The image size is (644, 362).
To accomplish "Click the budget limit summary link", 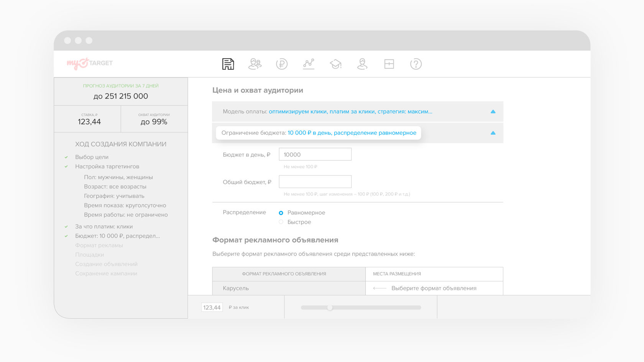I will [x=352, y=133].
